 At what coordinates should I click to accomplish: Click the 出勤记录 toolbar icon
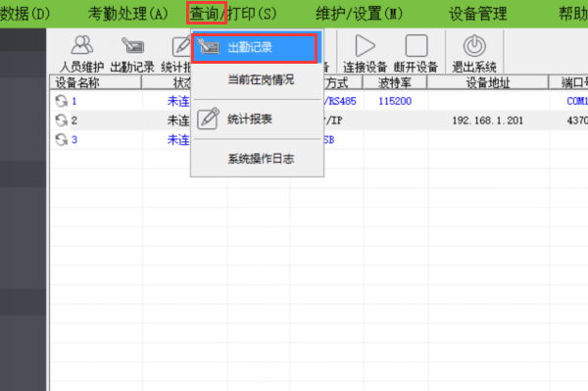pyautogui.click(x=132, y=46)
